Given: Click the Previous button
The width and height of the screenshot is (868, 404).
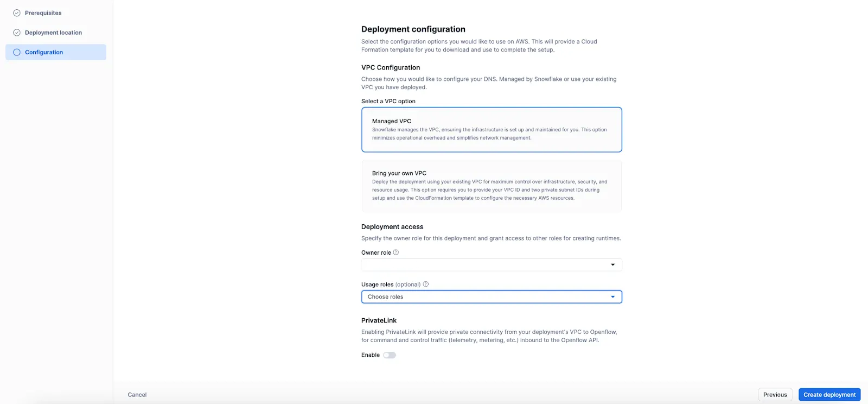Looking at the screenshot, I should click(x=775, y=394).
